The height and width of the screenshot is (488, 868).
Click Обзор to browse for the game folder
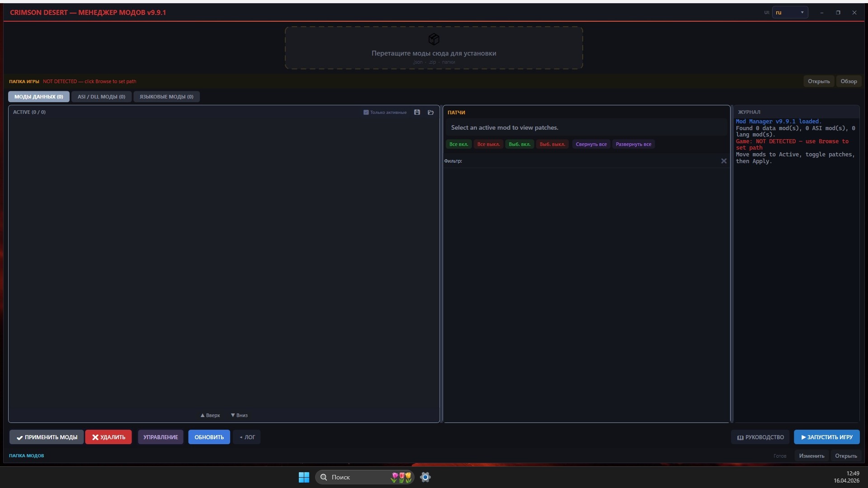[x=849, y=81]
